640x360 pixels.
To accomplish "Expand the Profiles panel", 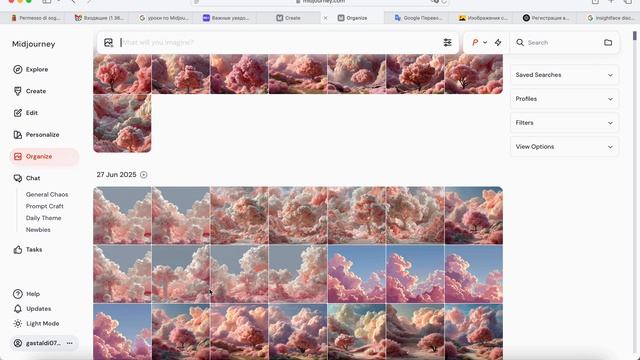I will tap(564, 99).
